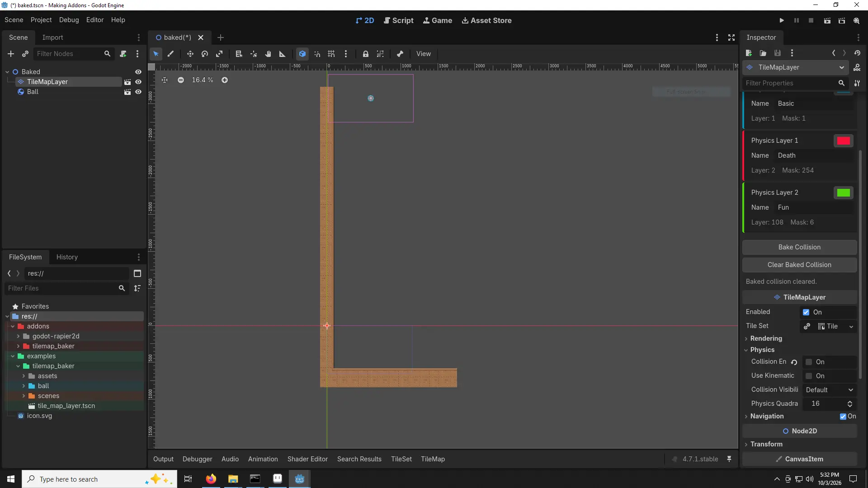868x488 pixels.
Task: Collapse the Physics section
Action: coord(762,350)
